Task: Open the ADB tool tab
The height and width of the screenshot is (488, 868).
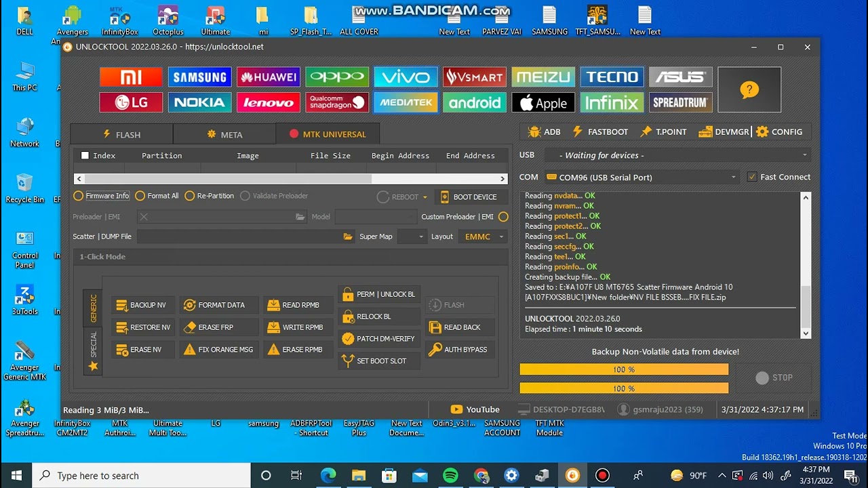Action: [544, 131]
